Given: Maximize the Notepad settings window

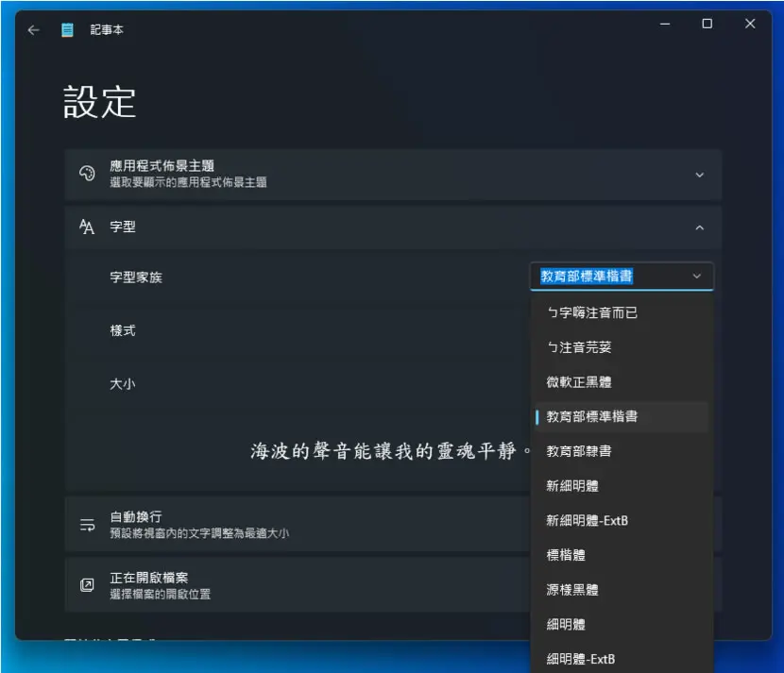Looking at the screenshot, I should [707, 24].
